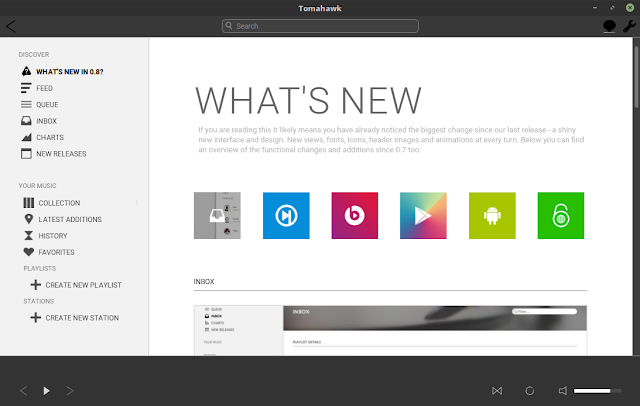Close the Tomahawk window

point(630,8)
